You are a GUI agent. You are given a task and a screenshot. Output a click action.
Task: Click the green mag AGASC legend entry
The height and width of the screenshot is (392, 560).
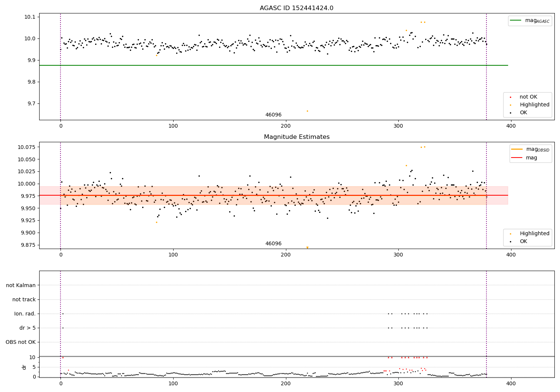coord(530,21)
